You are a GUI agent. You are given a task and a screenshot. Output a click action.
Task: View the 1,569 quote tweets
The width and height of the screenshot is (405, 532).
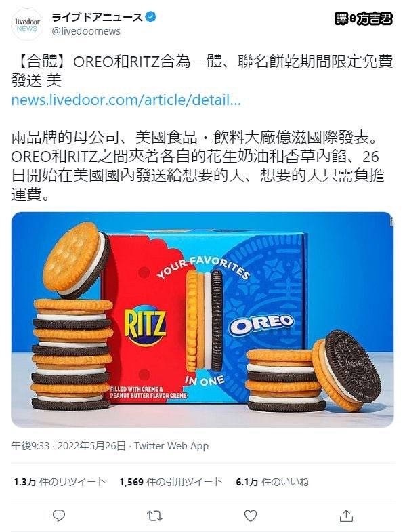click(171, 481)
